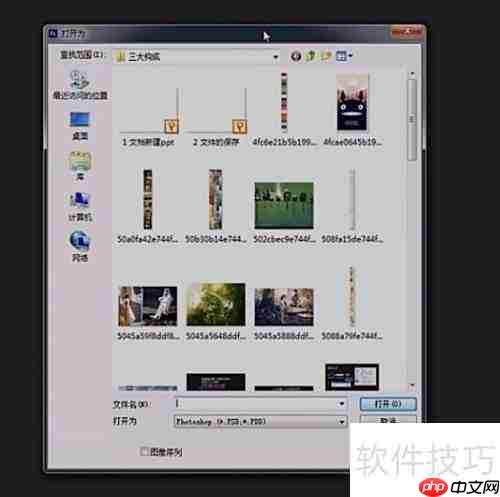
Task: Go to 计算机 computer location
Action: click(x=80, y=207)
